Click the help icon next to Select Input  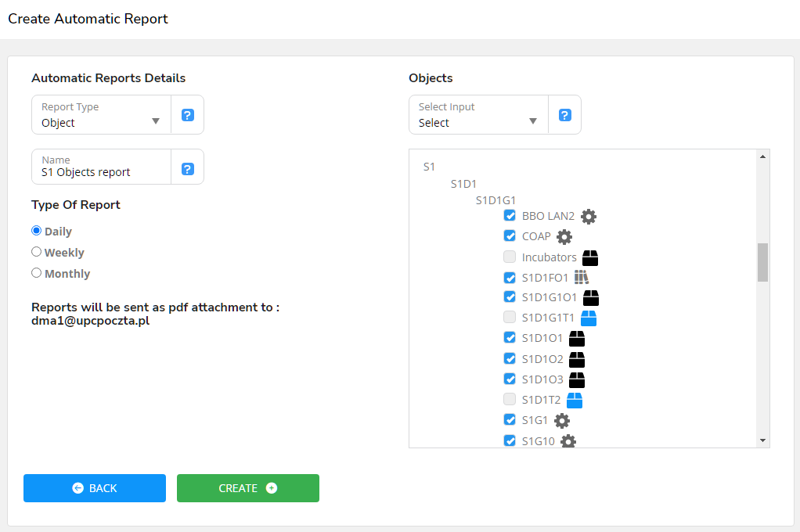tap(565, 115)
